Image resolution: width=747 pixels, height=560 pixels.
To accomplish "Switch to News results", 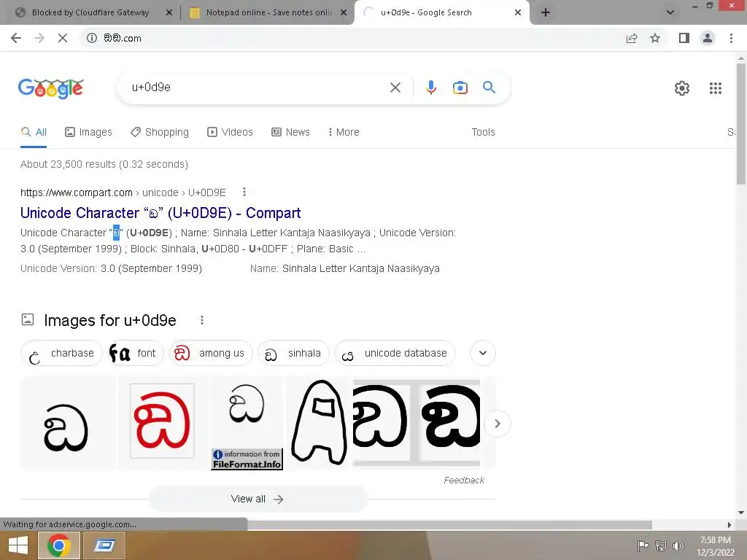I will [290, 132].
